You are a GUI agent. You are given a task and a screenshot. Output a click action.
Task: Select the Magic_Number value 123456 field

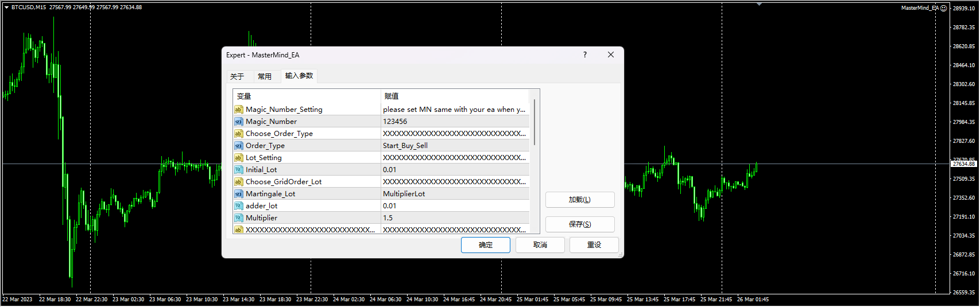coord(455,122)
